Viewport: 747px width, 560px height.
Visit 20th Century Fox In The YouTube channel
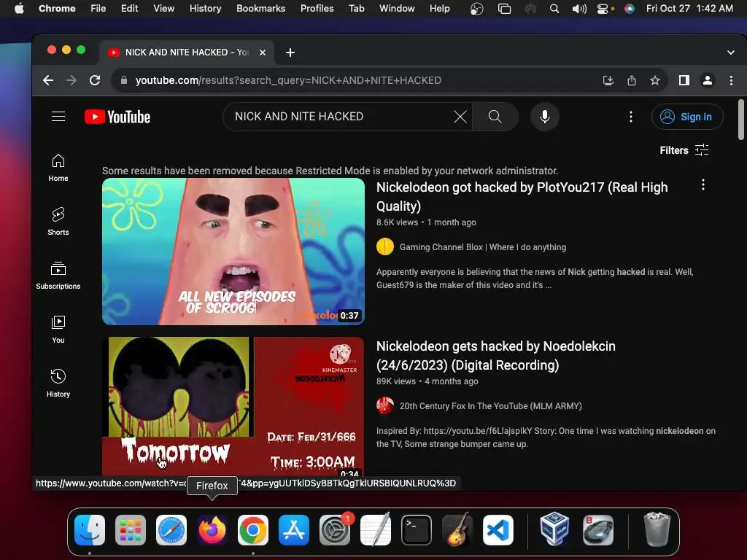coord(491,406)
